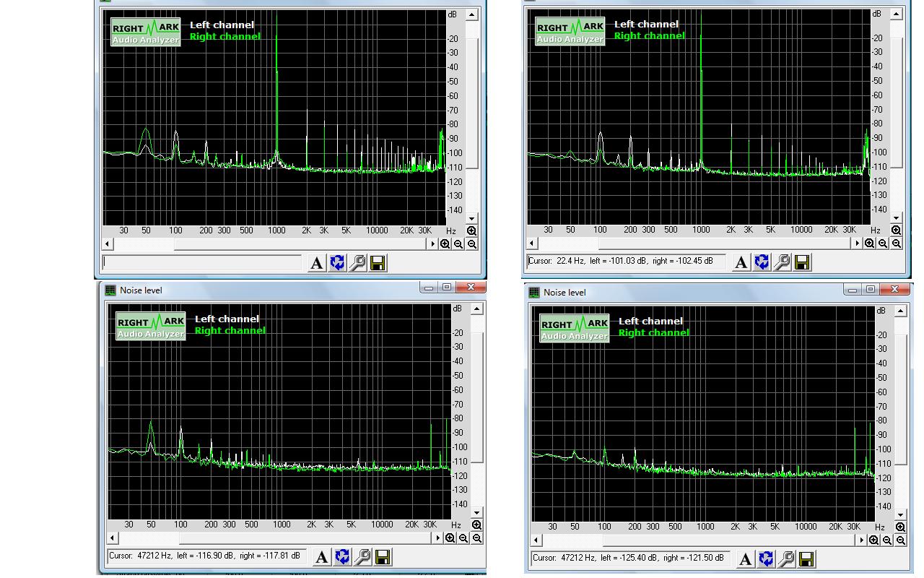Viewport: 924px width, 578px height.
Task: Click "Right channel" legend in -125.40 dB Noise level window
Action: tap(654, 333)
